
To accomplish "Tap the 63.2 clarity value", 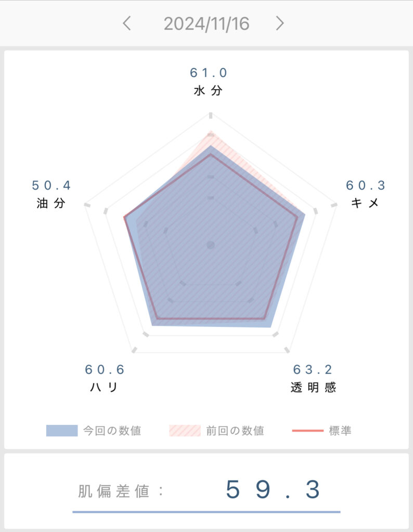I will coord(313,369).
